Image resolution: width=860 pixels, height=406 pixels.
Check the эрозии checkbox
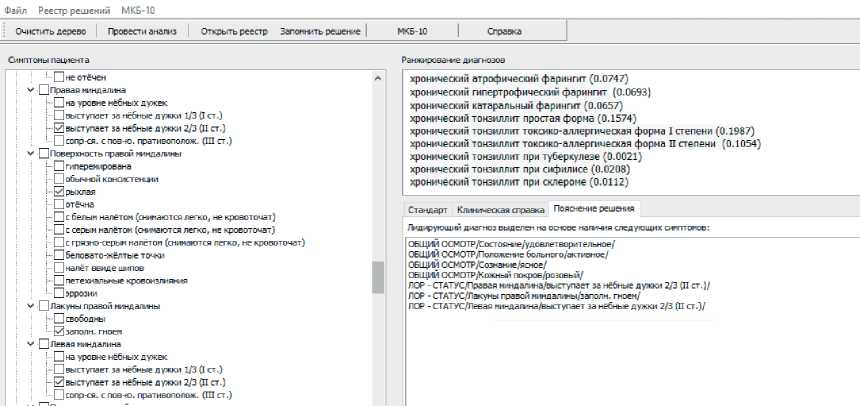tap(59, 294)
